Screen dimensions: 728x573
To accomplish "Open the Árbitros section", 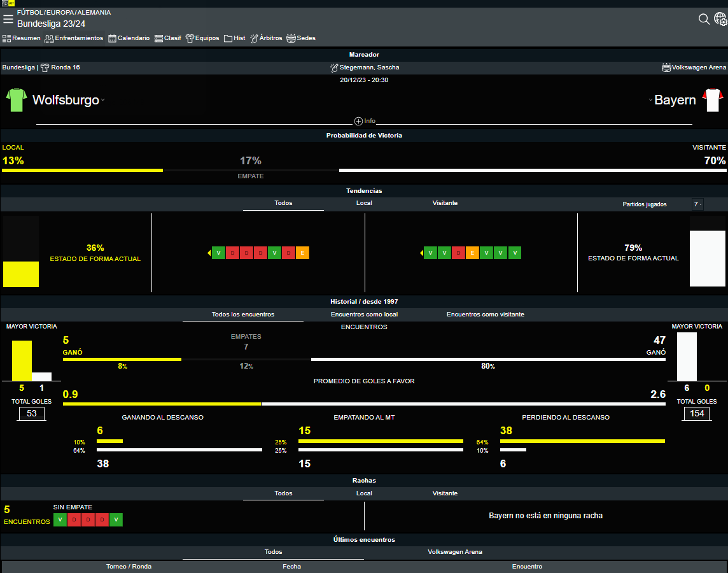I will (x=266, y=38).
